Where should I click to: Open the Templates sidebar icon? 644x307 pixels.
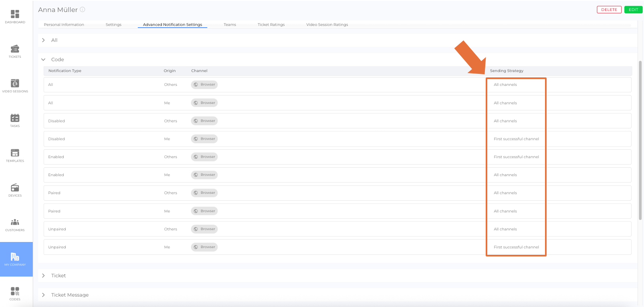pyautogui.click(x=15, y=153)
